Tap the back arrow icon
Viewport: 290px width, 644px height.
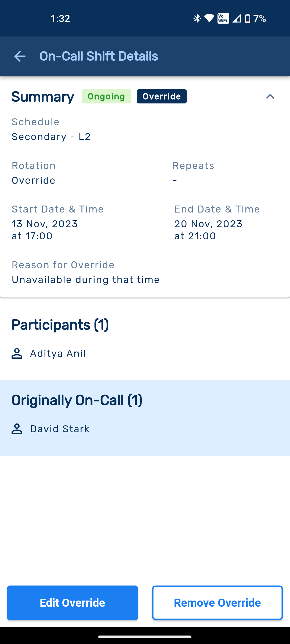(20, 56)
